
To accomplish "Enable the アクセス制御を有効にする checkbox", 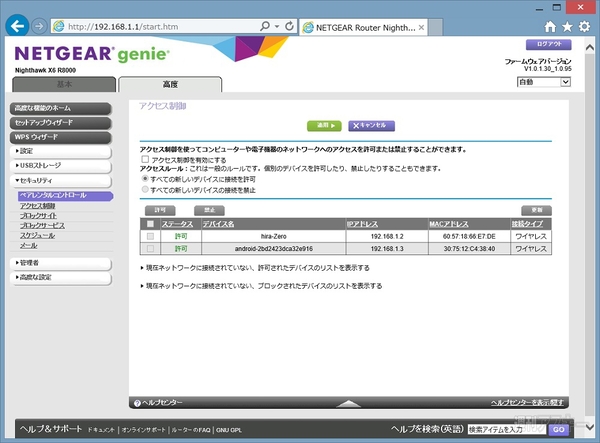I will pyautogui.click(x=146, y=159).
